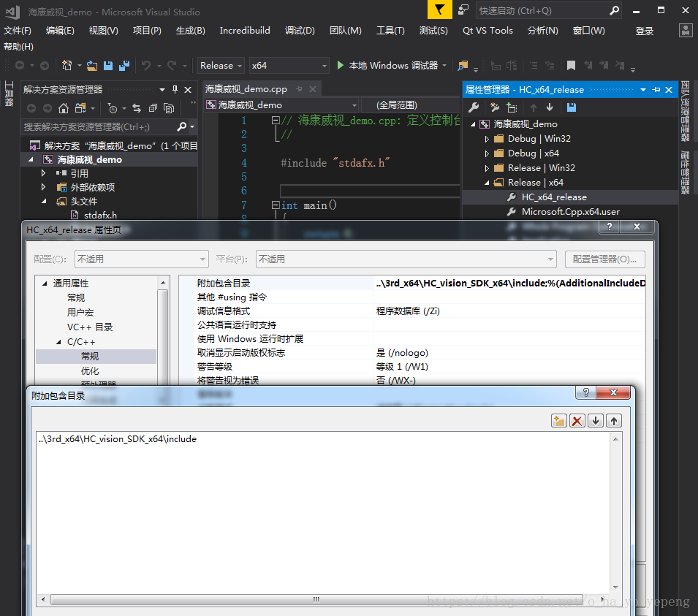
Task: Click the open file folder icon
Action: tap(91, 66)
